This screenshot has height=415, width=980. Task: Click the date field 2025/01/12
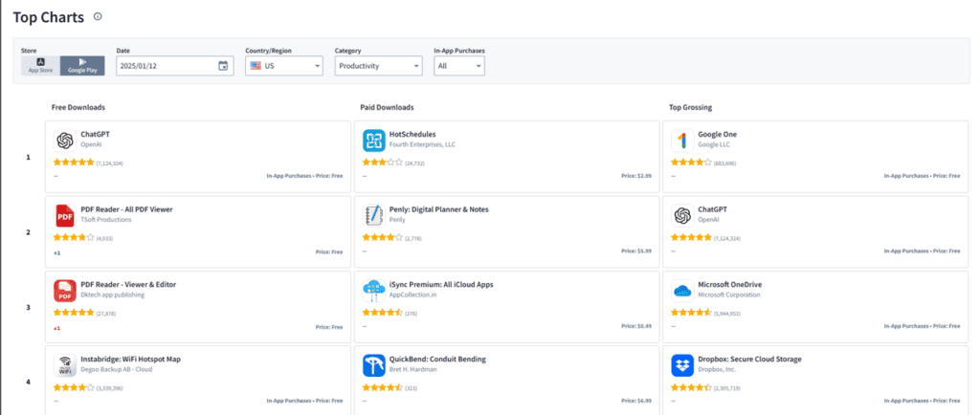tap(175, 66)
